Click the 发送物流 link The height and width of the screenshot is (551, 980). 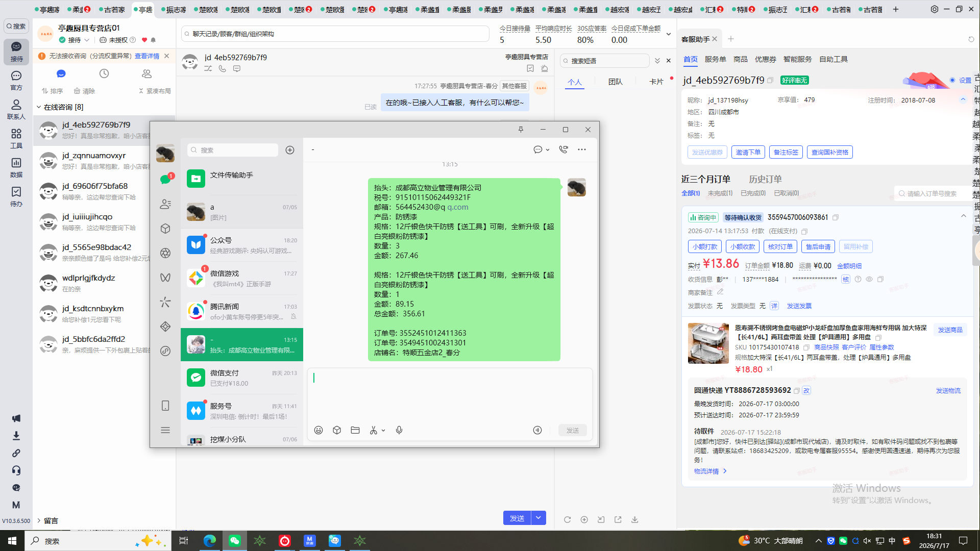pos(948,391)
